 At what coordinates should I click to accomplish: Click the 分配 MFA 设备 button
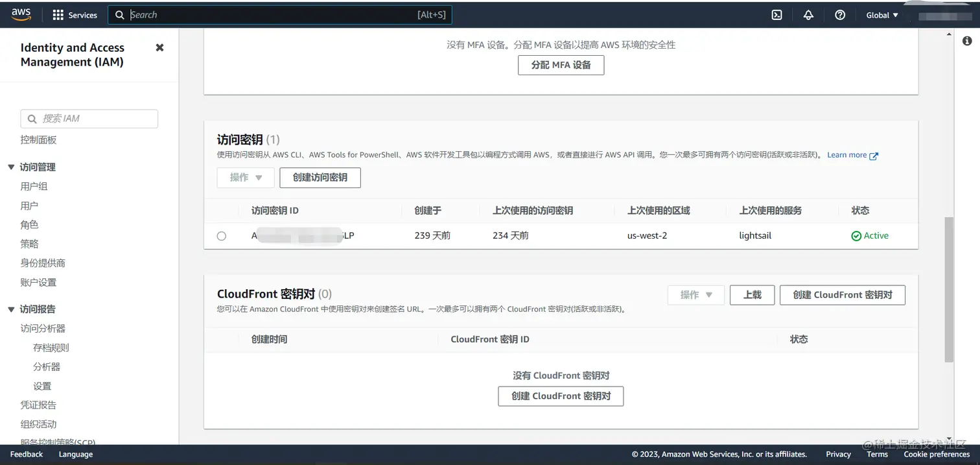[561, 65]
